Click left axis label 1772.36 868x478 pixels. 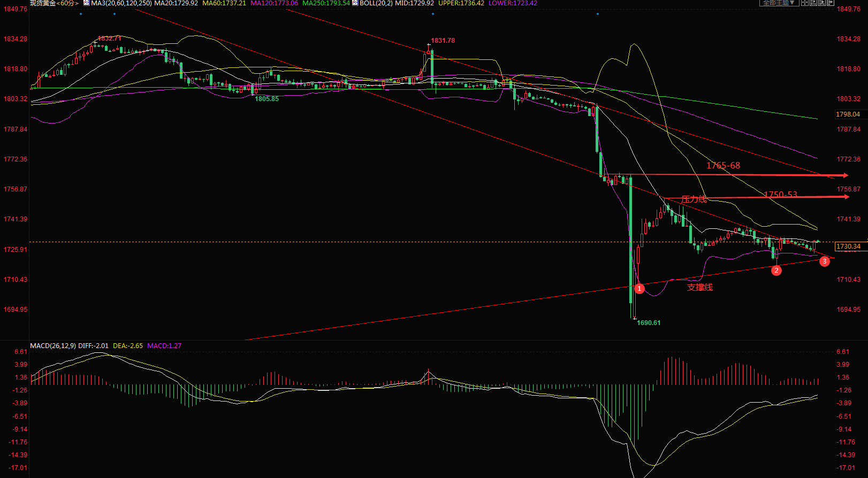(16, 159)
